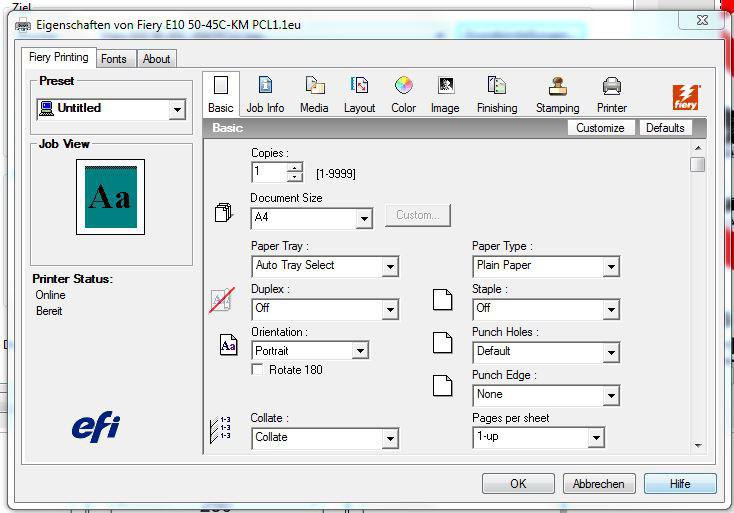Click the settings panel scrollbar thumb

click(x=697, y=164)
